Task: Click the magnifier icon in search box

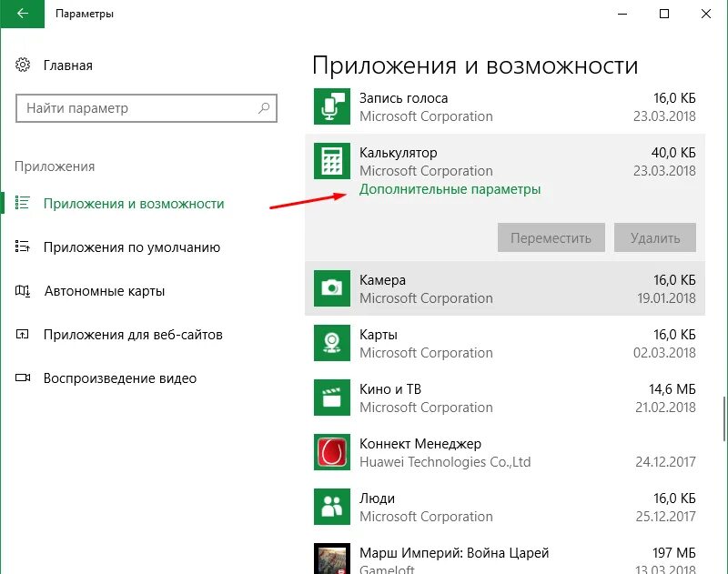Action: 264,108
